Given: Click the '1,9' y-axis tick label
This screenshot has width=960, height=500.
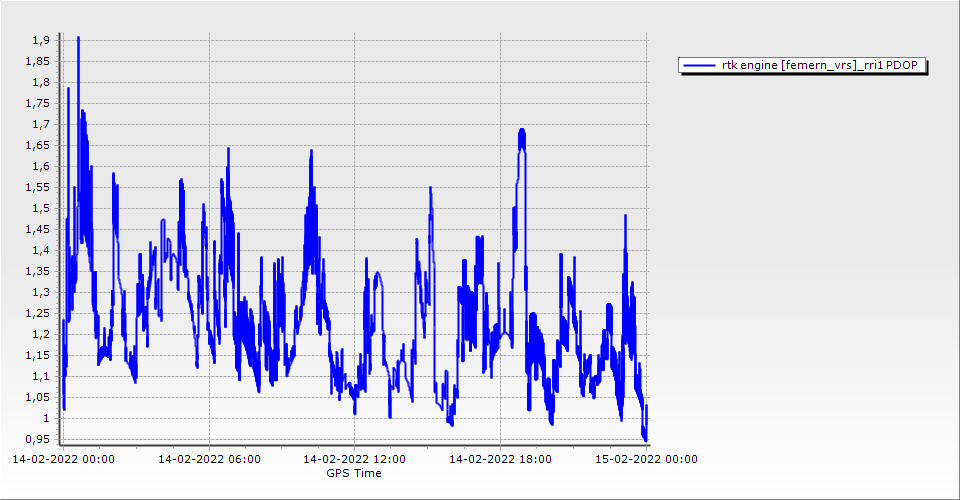Looking at the screenshot, I should coord(40,40).
